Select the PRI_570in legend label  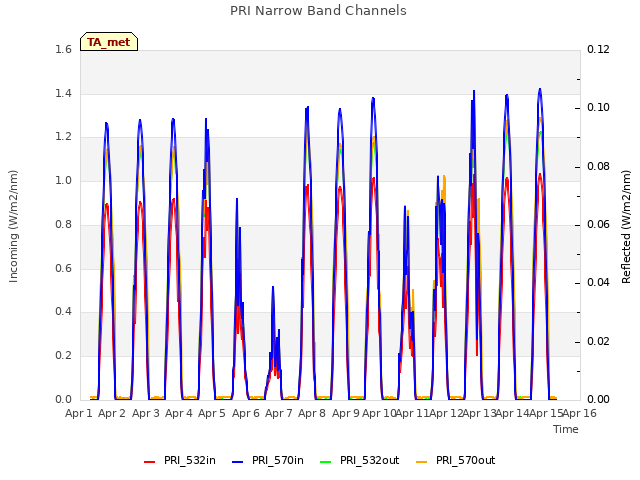click(278, 460)
